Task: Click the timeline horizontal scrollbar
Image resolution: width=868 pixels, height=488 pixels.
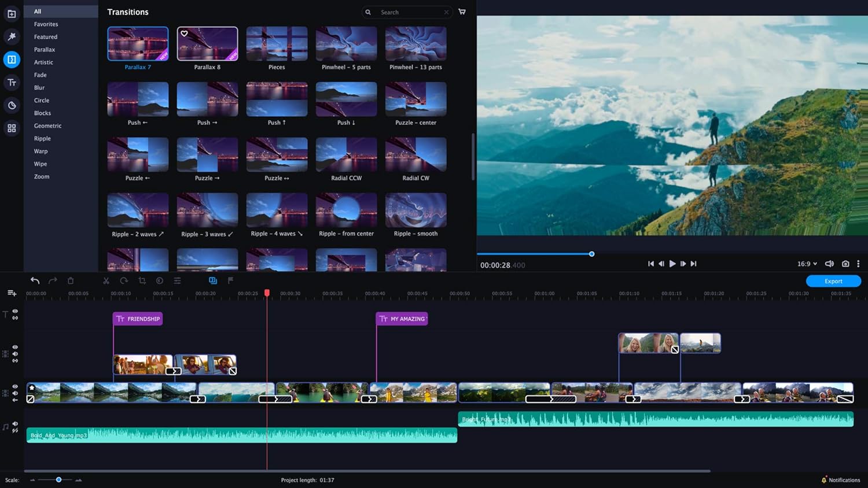Action: click(367, 471)
